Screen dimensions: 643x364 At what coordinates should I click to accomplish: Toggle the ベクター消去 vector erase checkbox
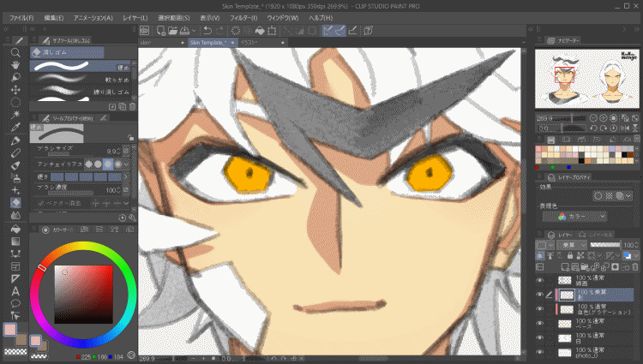click(41, 203)
